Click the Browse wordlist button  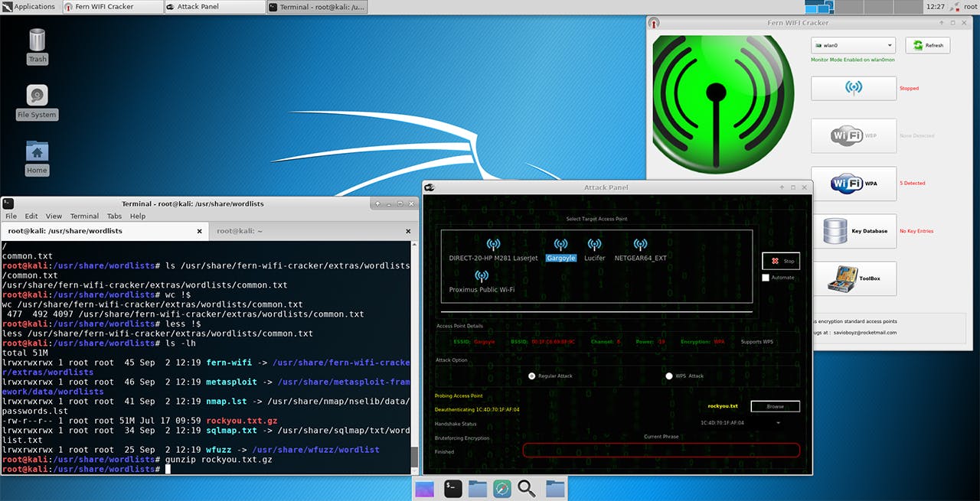click(x=775, y=406)
